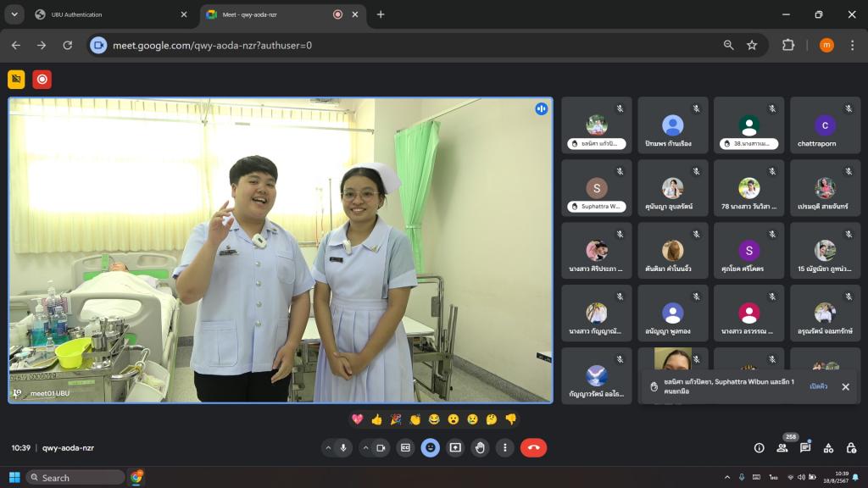Toggle the microphone mute button

(344, 448)
